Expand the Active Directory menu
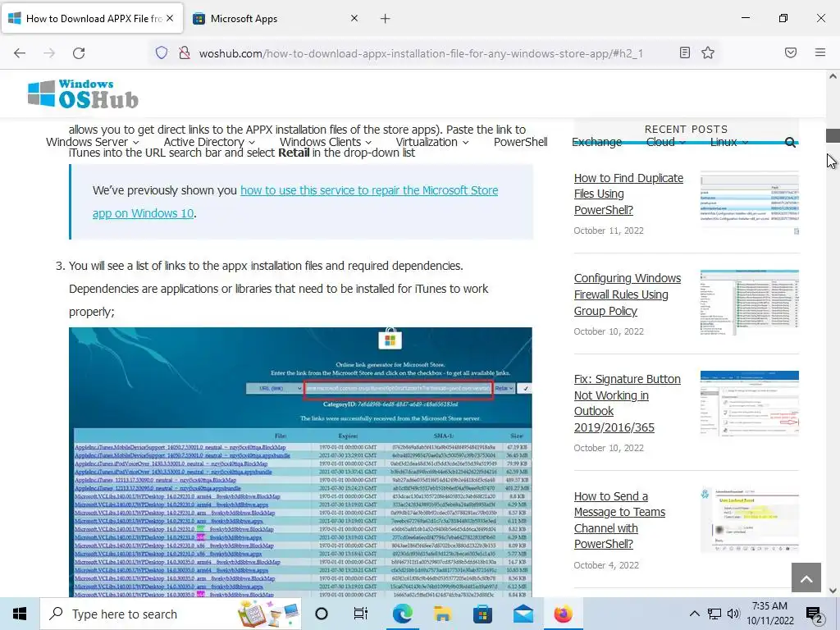The image size is (840, 630). point(209,142)
